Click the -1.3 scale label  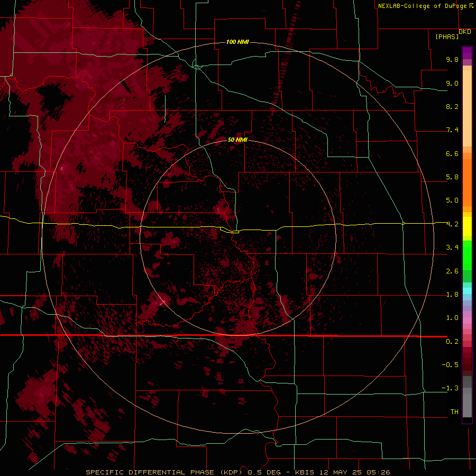pyautogui.click(x=450, y=388)
